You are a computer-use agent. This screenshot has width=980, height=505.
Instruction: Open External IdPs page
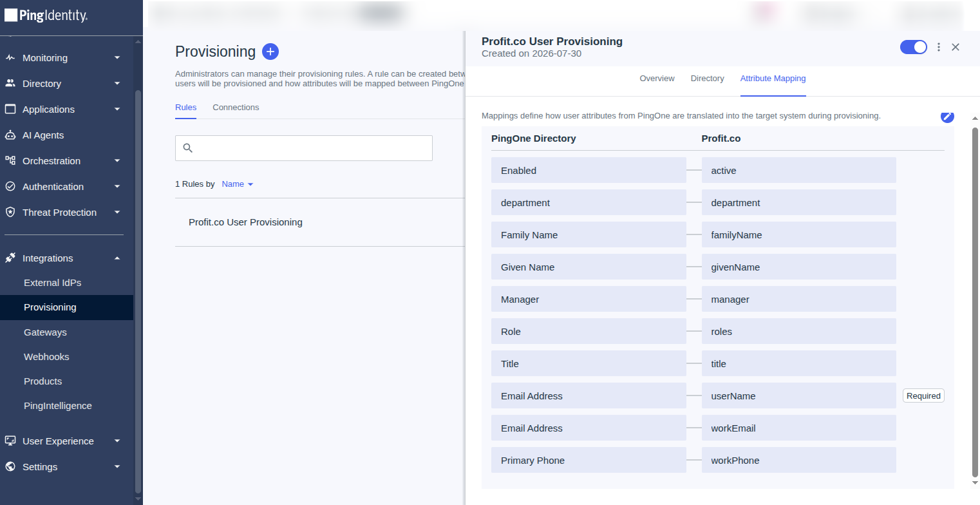(x=52, y=283)
